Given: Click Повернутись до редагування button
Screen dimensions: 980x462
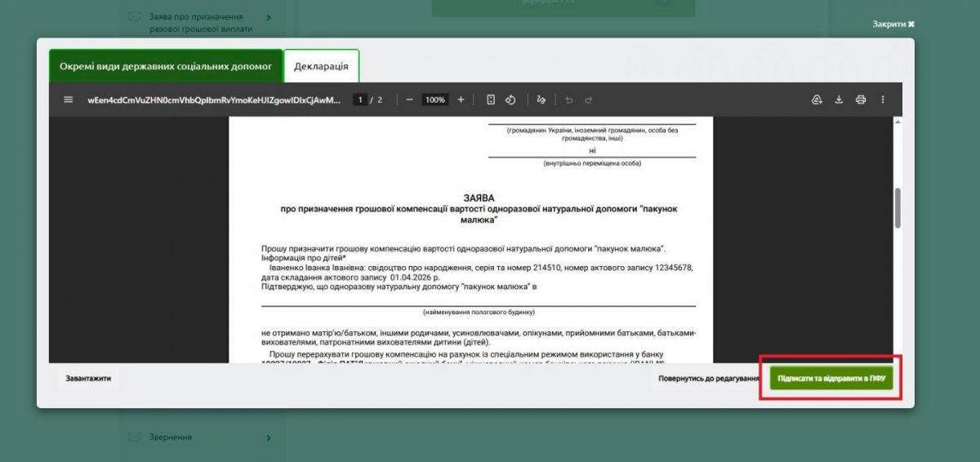Looking at the screenshot, I should (x=708, y=379).
